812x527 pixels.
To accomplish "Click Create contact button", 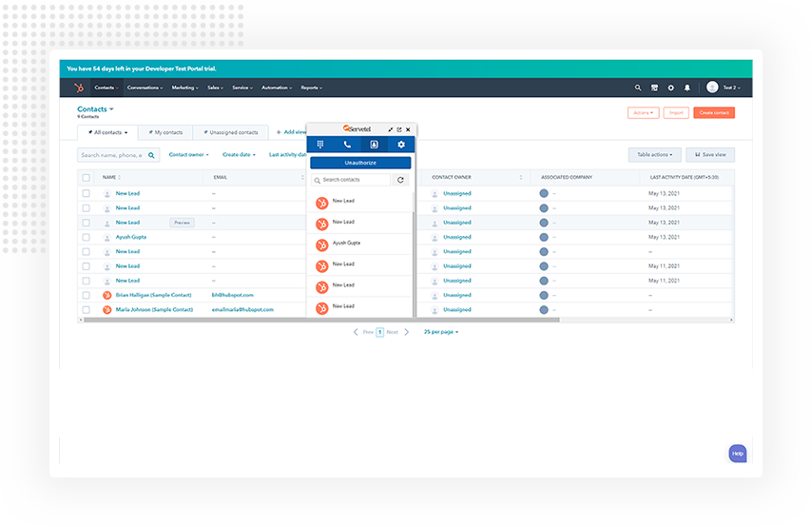I will 714,113.
